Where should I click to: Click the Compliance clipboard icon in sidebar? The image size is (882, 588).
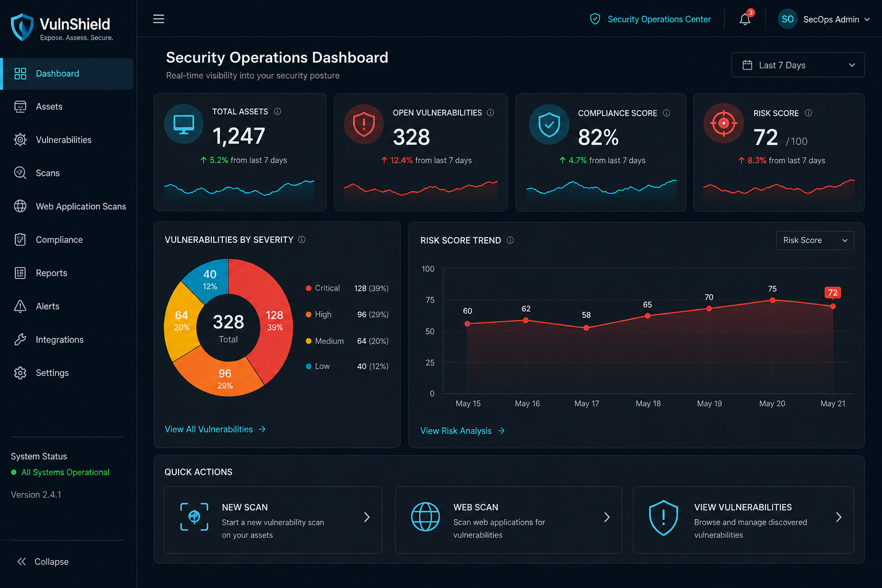(20, 239)
